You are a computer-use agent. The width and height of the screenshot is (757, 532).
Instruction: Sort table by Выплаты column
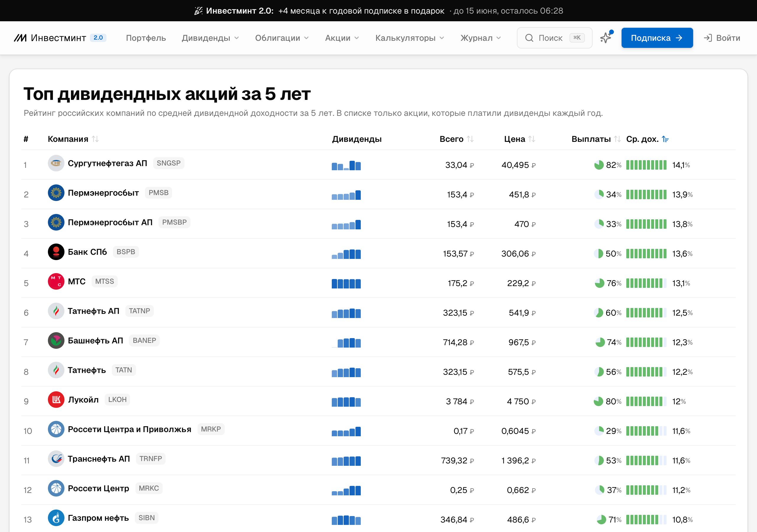tap(596, 139)
